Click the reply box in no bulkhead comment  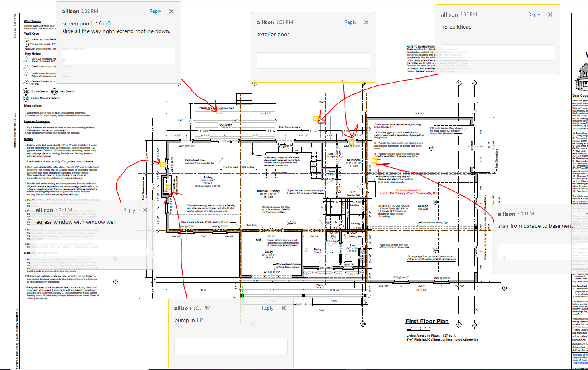498,53
